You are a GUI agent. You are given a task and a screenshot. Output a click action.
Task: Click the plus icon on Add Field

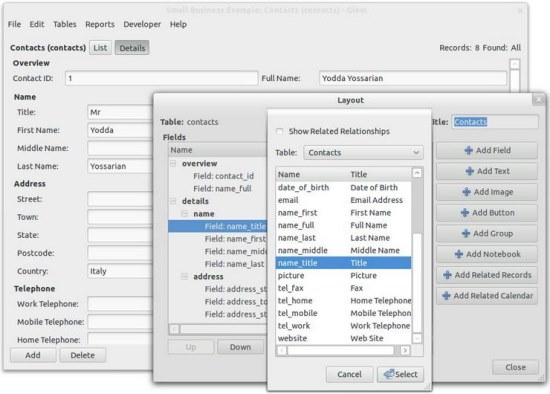tap(469, 151)
